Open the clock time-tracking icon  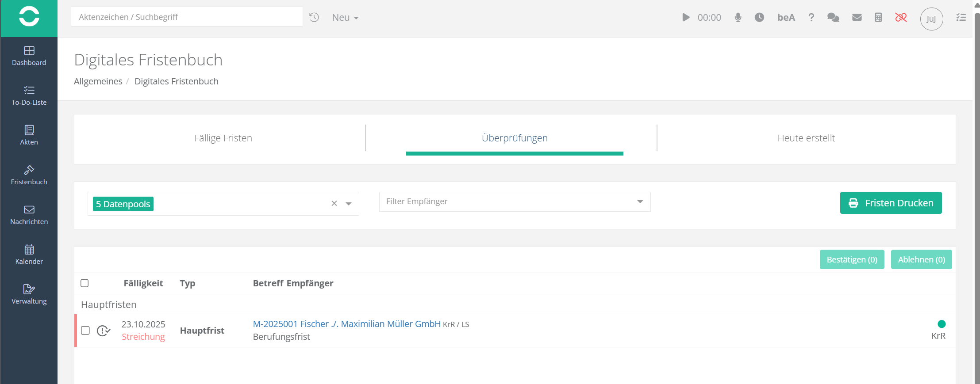(x=759, y=17)
